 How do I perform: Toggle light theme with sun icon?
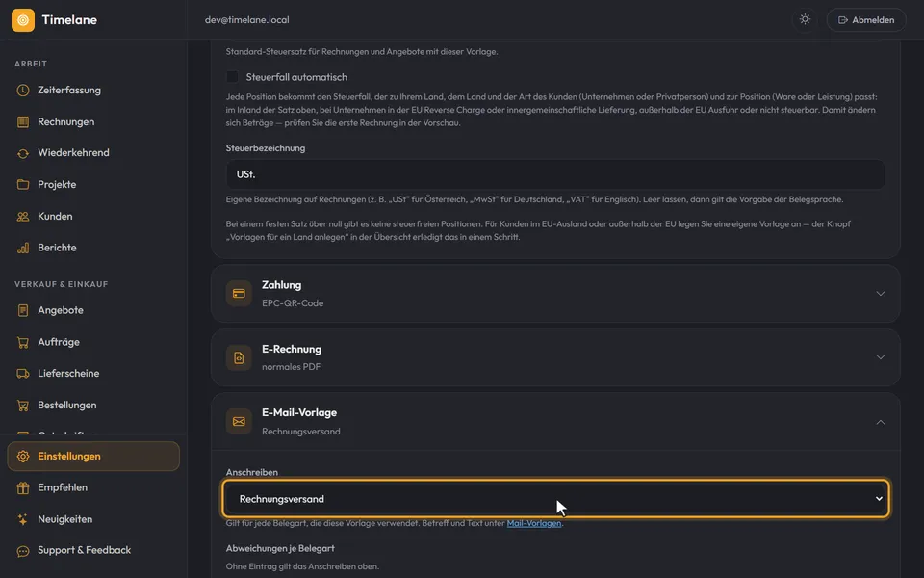pyautogui.click(x=805, y=19)
